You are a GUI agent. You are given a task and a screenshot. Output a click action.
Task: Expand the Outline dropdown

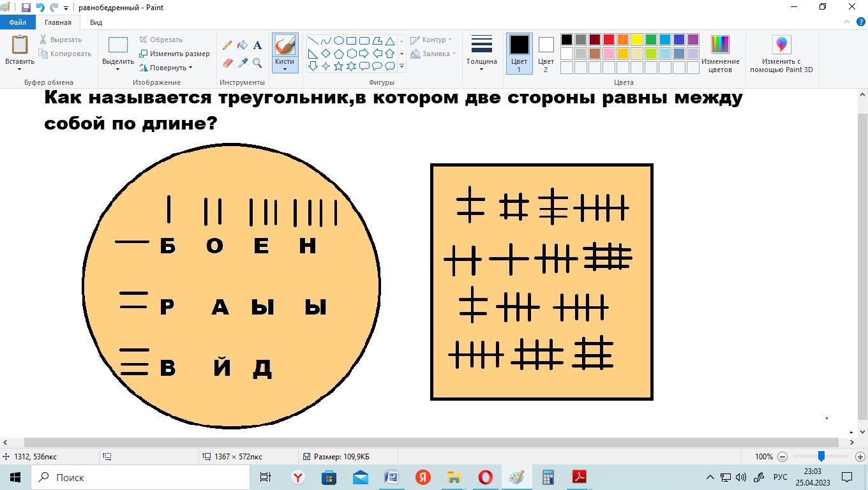tap(431, 40)
